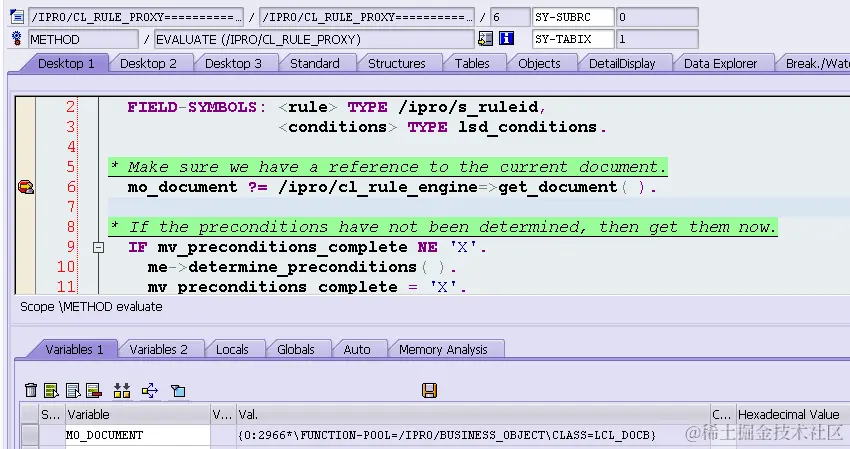850x449 pixels.
Task: Click the S... column header
Action: (x=51, y=414)
